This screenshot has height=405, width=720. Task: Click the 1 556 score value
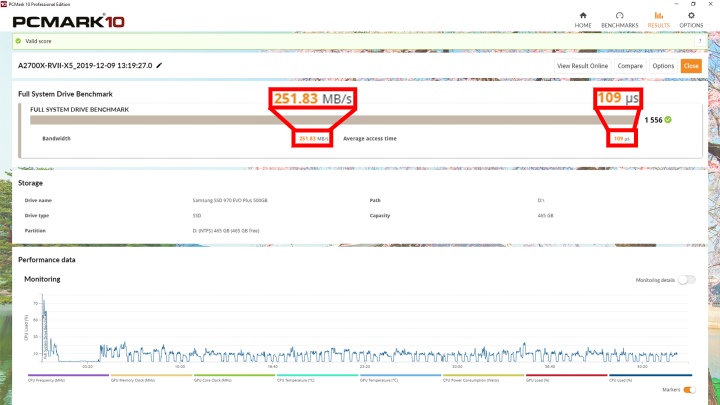653,120
